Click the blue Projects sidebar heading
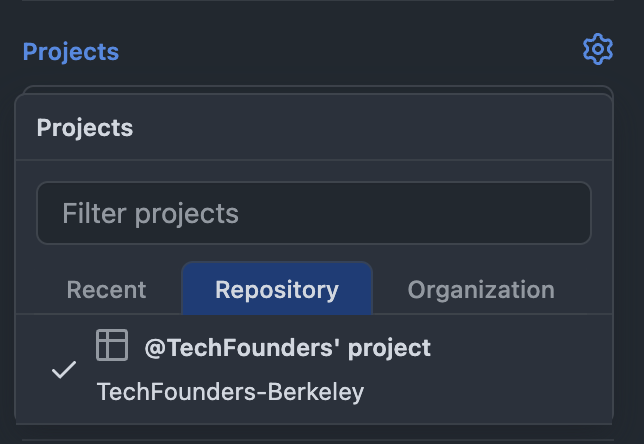 [x=71, y=52]
